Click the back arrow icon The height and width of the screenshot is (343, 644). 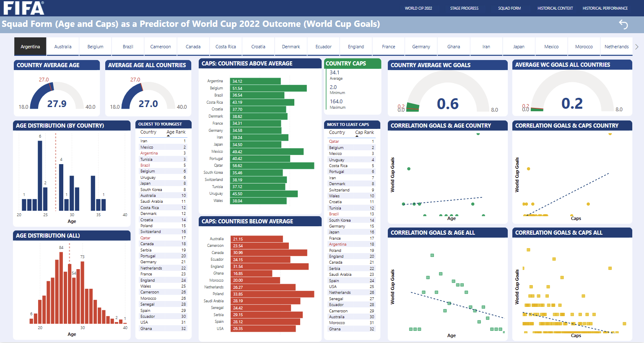pyautogui.click(x=623, y=24)
